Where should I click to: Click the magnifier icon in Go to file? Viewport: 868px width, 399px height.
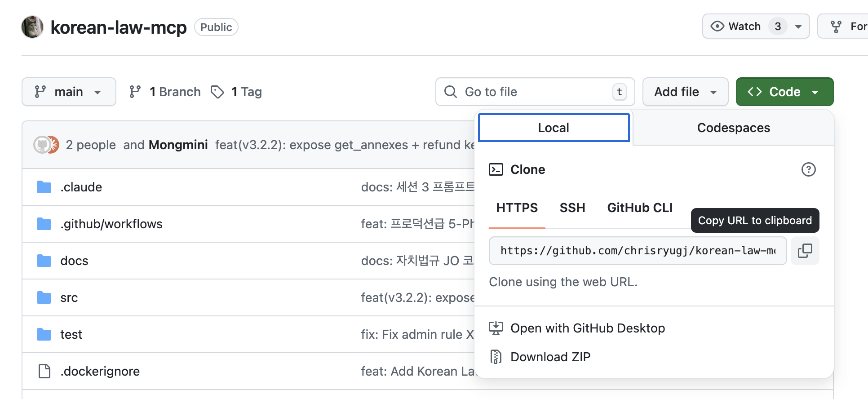click(x=451, y=92)
